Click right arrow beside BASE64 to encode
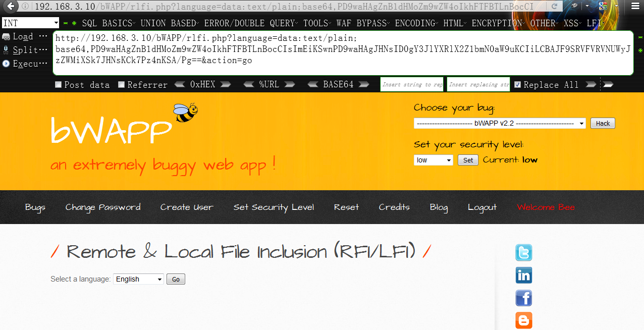 [x=363, y=84]
